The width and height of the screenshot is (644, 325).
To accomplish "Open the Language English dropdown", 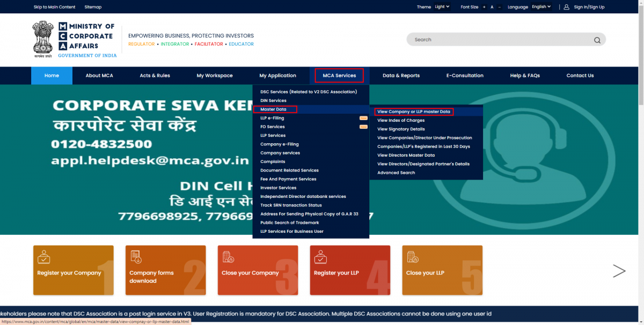I will point(541,6).
